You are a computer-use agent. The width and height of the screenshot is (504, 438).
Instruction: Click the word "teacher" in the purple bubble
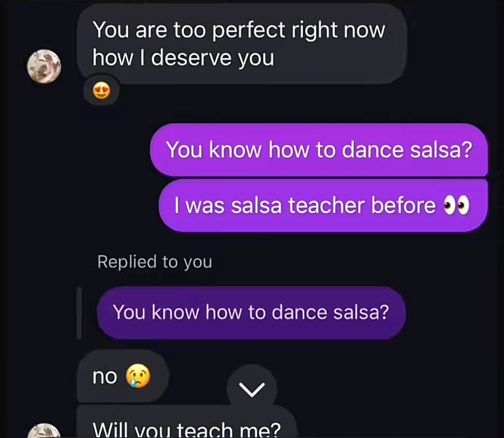(326, 206)
